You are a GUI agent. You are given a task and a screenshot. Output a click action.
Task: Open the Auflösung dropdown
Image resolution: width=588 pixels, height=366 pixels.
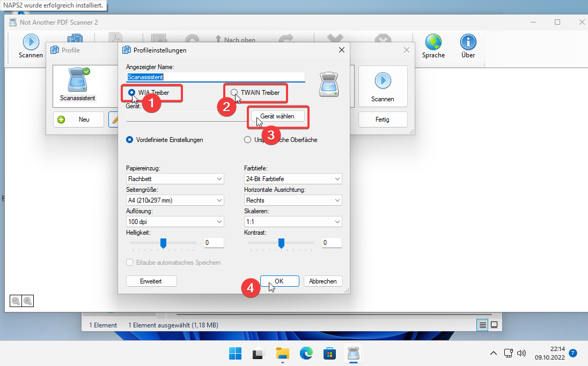click(175, 221)
